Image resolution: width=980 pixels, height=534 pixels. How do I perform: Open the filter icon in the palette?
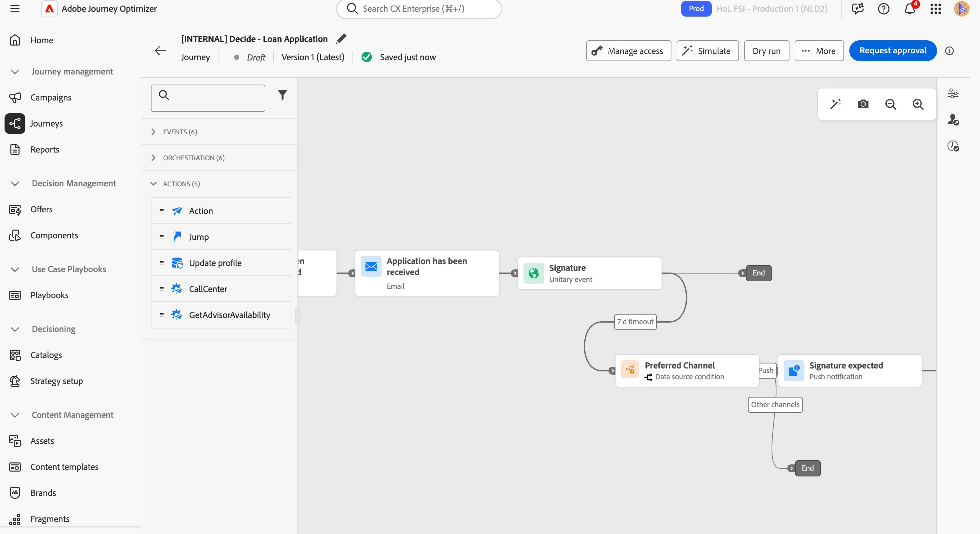tap(282, 95)
